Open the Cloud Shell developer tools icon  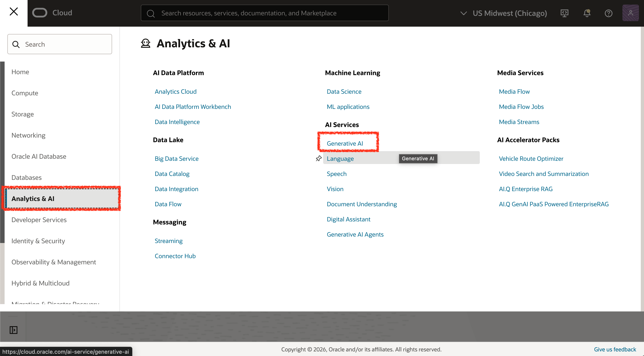coord(564,13)
